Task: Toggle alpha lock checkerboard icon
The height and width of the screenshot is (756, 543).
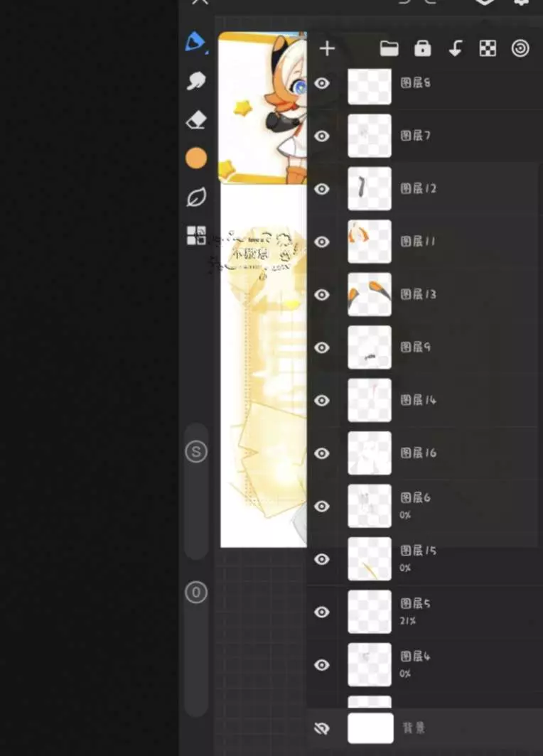Action: tap(488, 48)
